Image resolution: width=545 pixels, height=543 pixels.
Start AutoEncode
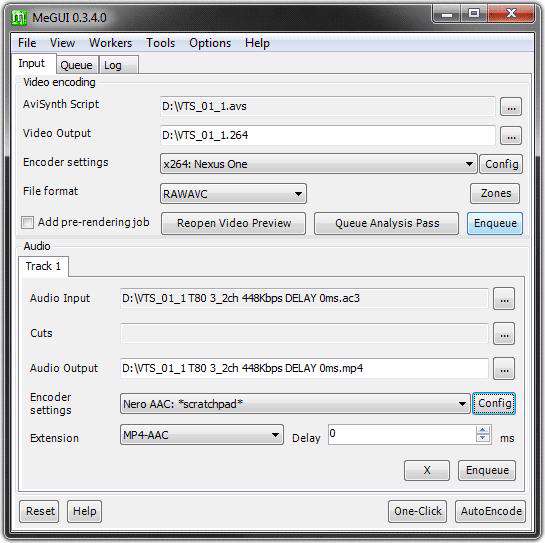click(x=490, y=511)
